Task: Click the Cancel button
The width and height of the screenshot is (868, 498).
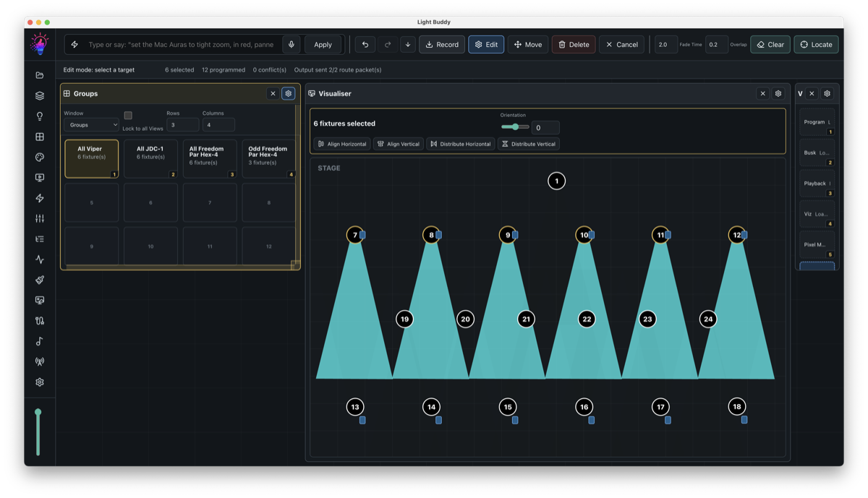Action: pos(622,44)
